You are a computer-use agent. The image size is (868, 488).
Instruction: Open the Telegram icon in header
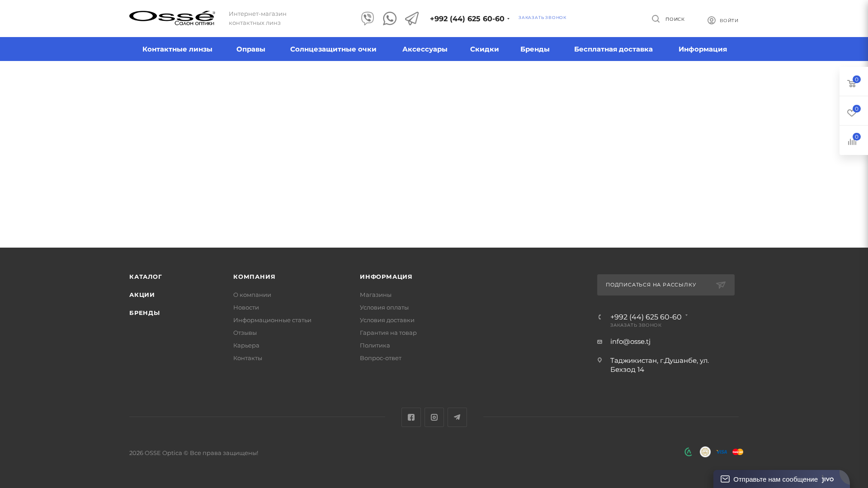coord(412,19)
